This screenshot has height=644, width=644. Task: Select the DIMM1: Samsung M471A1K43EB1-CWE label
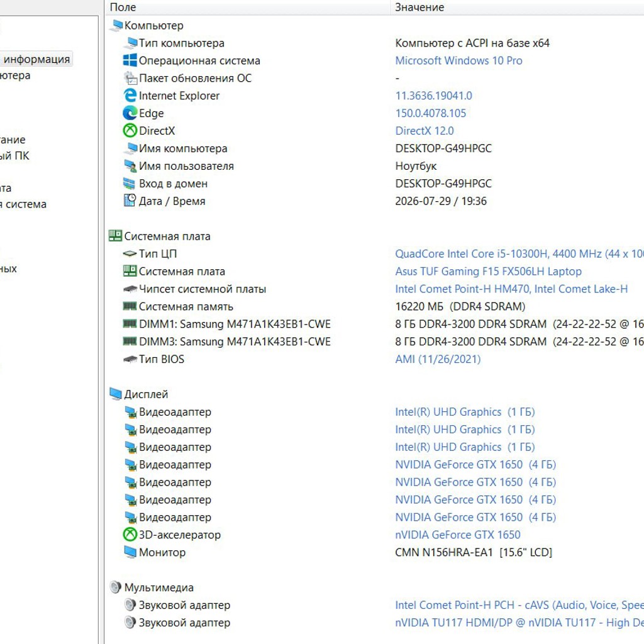(x=235, y=324)
